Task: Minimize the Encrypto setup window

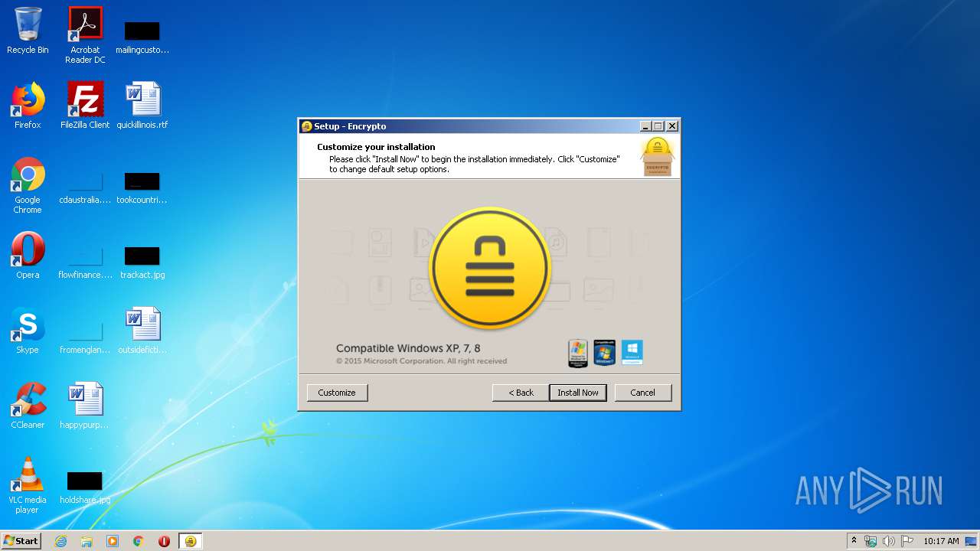Action: tap(645, 126)
